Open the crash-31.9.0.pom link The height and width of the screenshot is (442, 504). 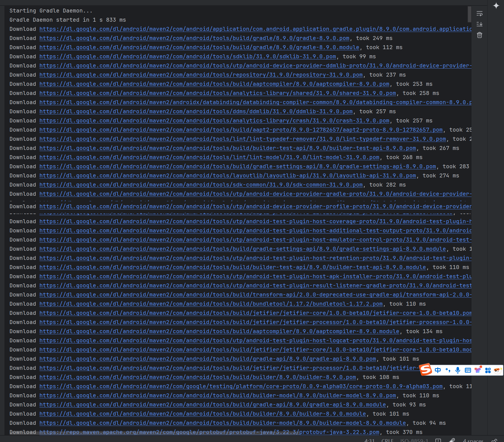214,121
